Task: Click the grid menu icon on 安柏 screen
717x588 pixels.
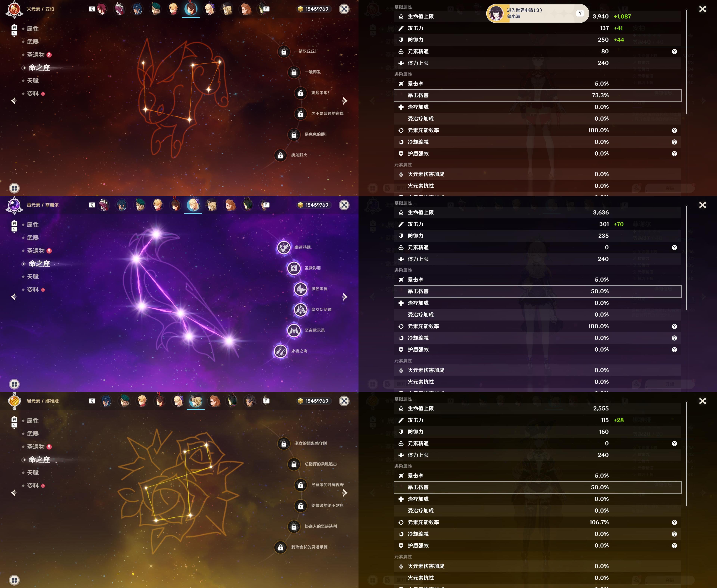Action: (x=14, y=188)
